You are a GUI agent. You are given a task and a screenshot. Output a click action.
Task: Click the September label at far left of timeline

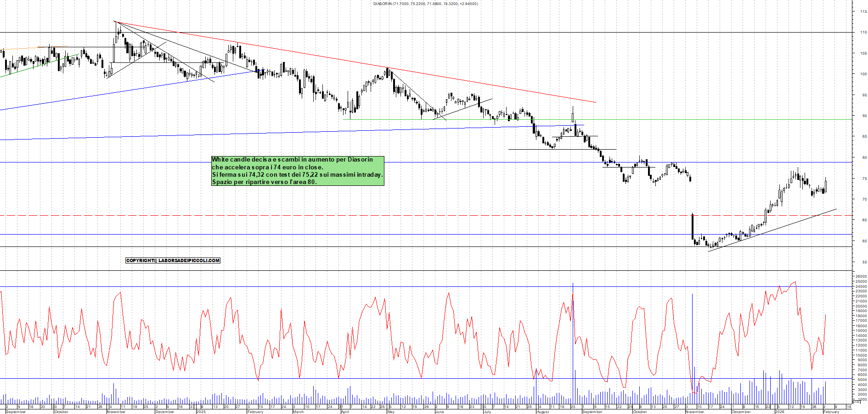point(16,412)
